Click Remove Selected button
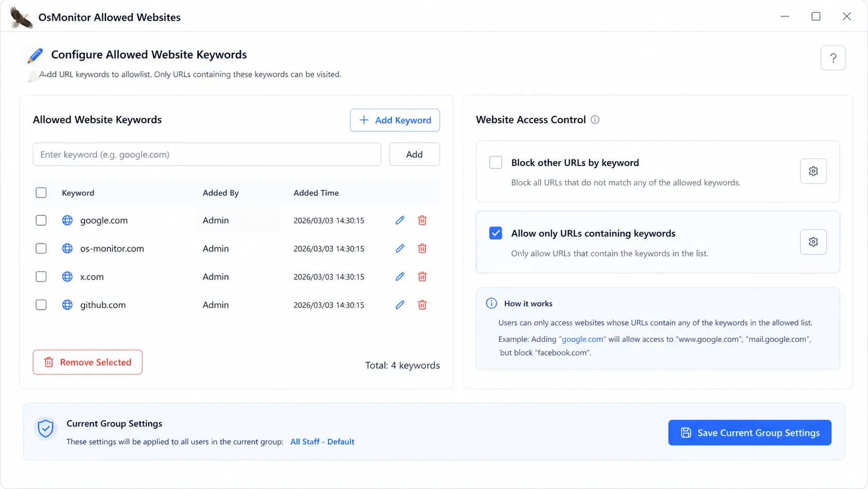The image size is (868, 489). 87,362
